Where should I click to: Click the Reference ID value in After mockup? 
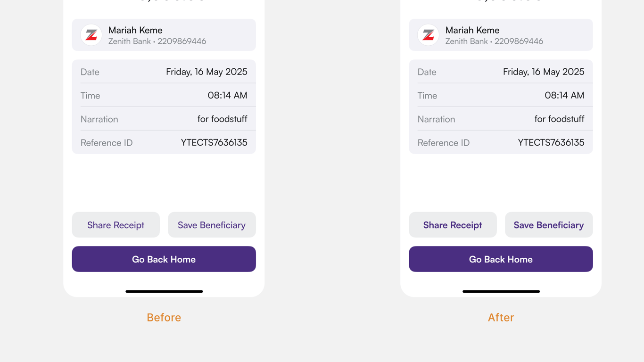551,142
